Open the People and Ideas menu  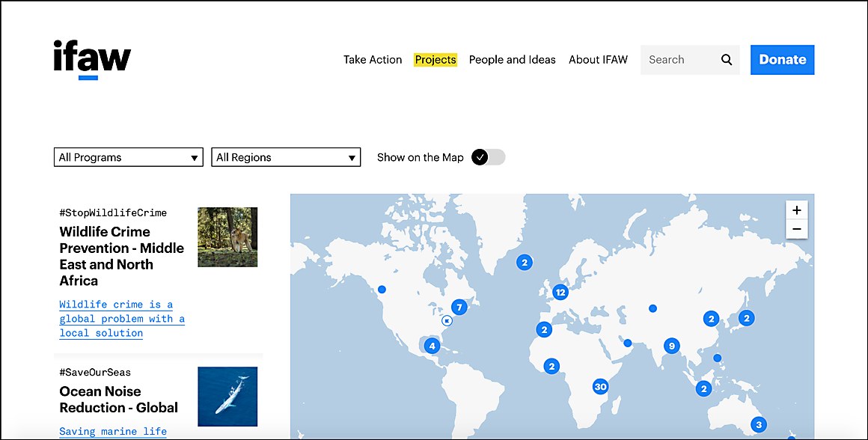(512, 60)
